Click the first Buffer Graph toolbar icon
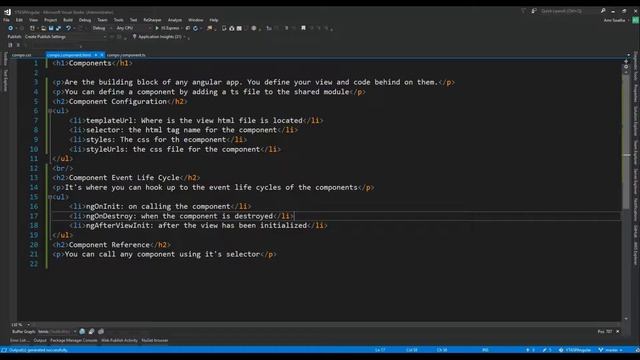 click(x=82, y=331)
